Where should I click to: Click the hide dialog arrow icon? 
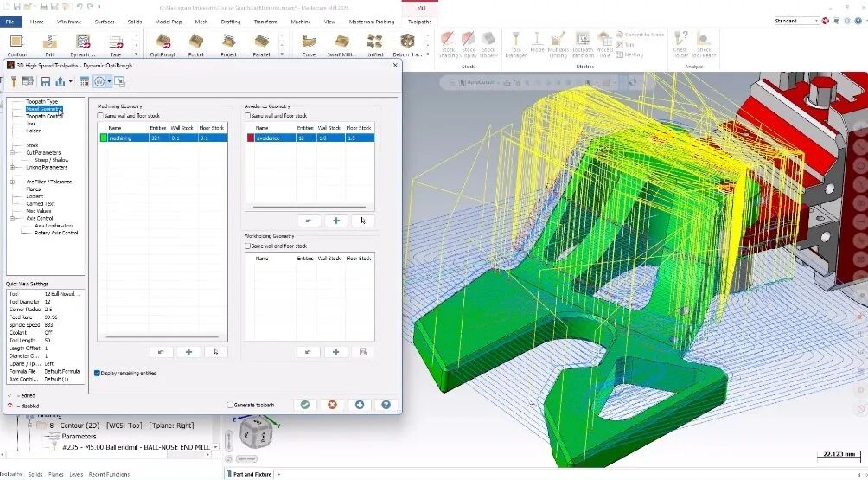119,82
